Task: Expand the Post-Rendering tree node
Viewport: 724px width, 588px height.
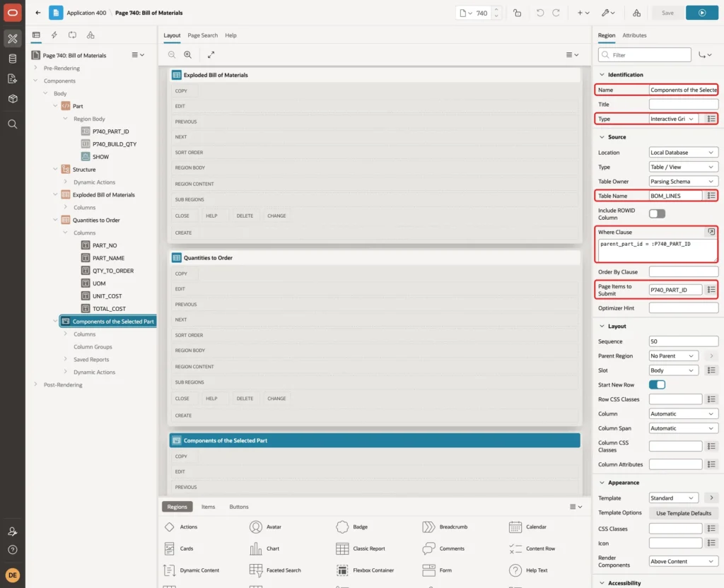Action: [x=35, y=384]
